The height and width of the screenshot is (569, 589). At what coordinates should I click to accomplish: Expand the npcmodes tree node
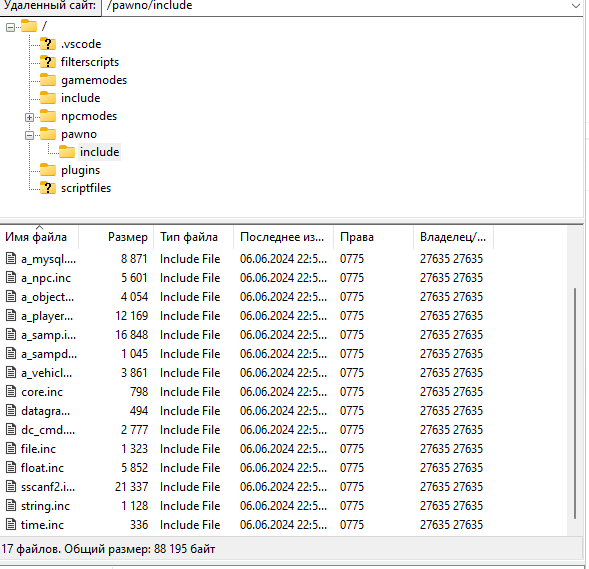click(x=29, y=117)
